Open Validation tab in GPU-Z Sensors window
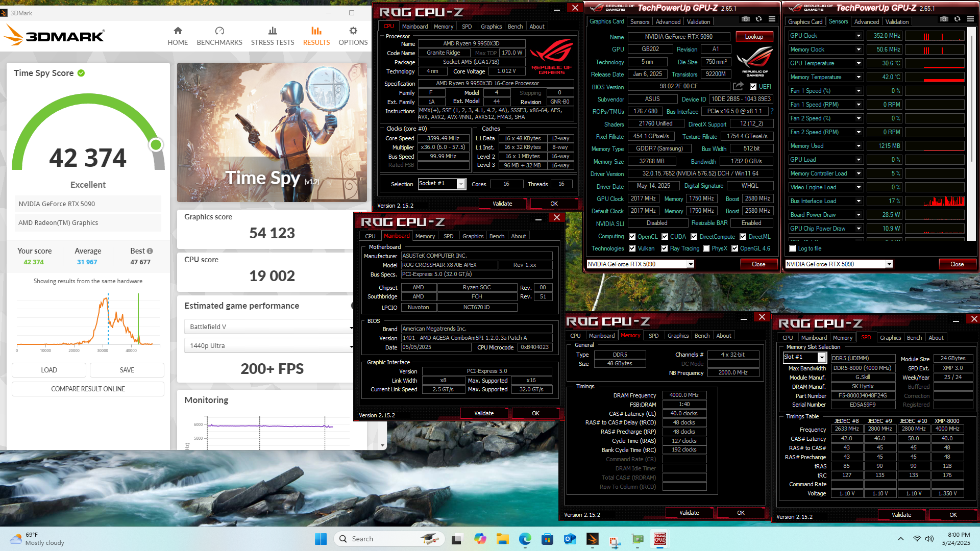Image resolution: width=980 pixels, height=551 pixels. 897,22
